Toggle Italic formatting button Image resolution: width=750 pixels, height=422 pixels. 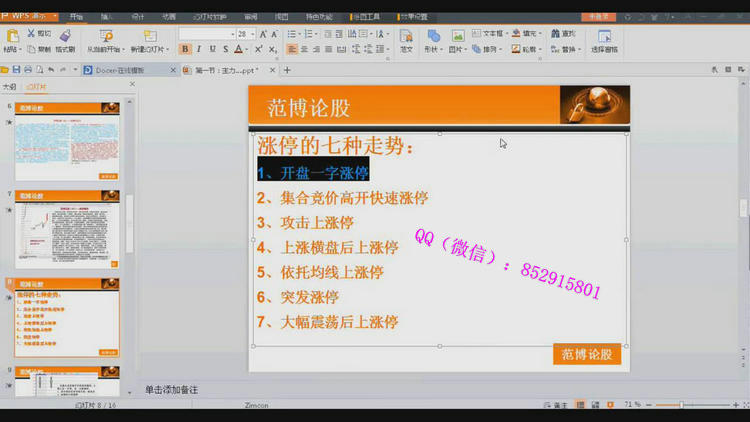199,49
